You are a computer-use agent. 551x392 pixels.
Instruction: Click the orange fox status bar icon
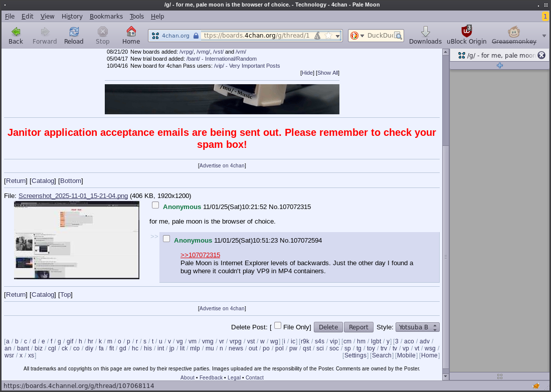coord(536,385)
